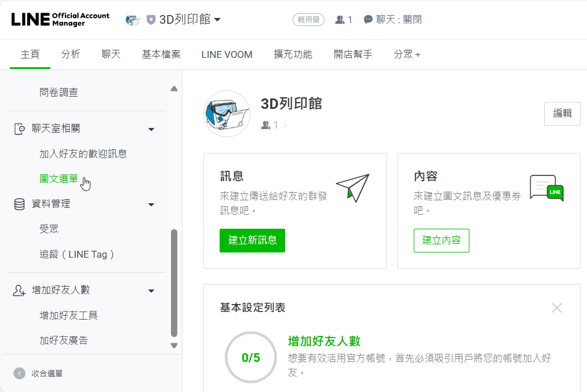The height and width of the screenshot is (392, 587).
Task: Open the LINE VOOM tab
Action: (x=227, y=54)
